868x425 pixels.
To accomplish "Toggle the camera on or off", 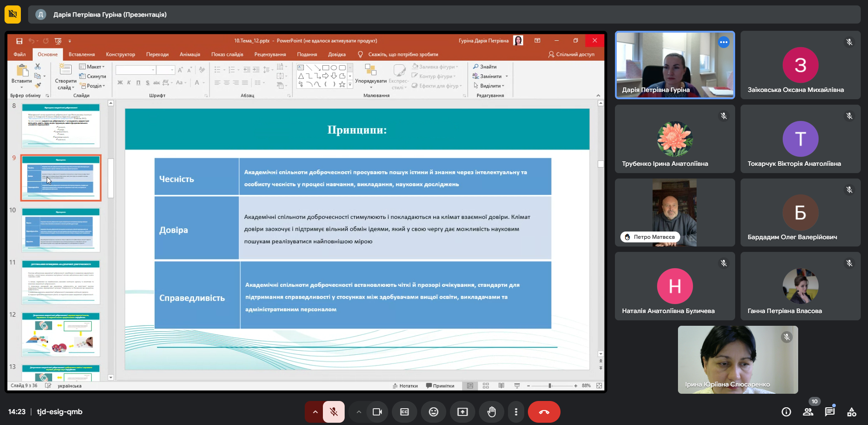I will click(x=377, y=412).
